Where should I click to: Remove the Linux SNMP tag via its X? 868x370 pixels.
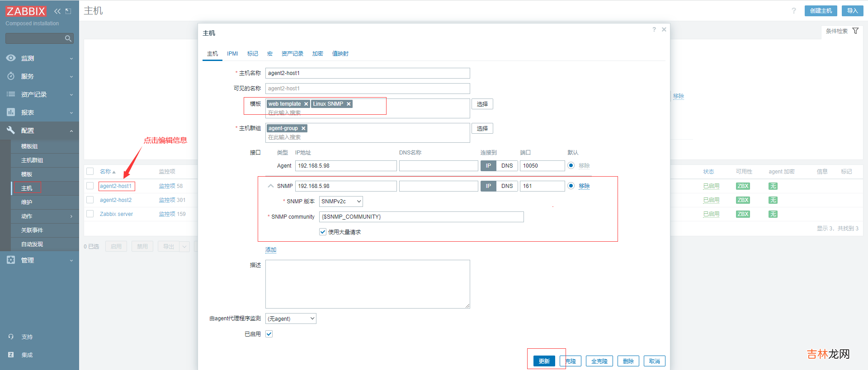click(349, 104)
